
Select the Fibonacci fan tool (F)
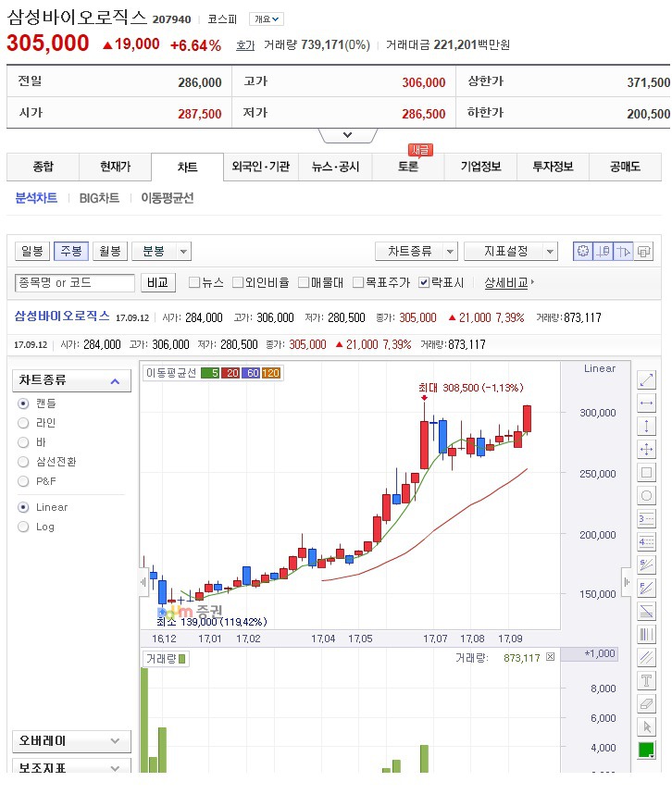click(646, 588)
